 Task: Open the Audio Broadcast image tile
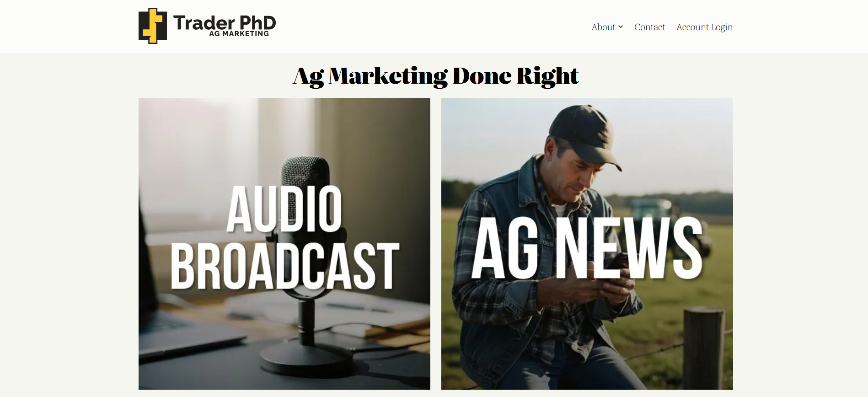284,244
